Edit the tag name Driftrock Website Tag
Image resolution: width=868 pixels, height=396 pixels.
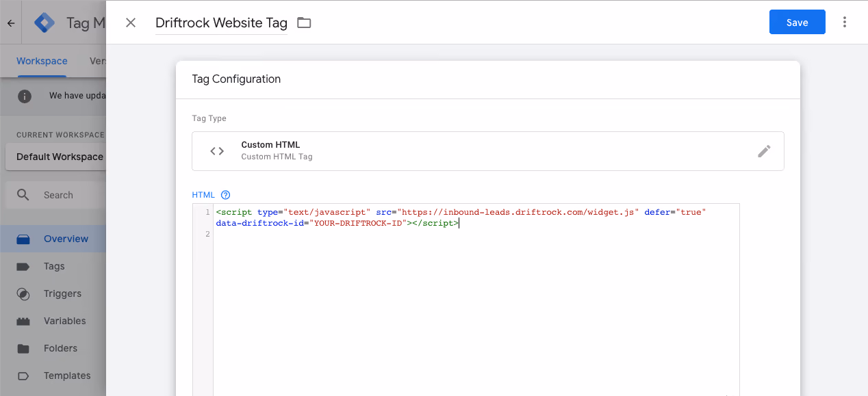pyautogui.click(x=221, y=23)
